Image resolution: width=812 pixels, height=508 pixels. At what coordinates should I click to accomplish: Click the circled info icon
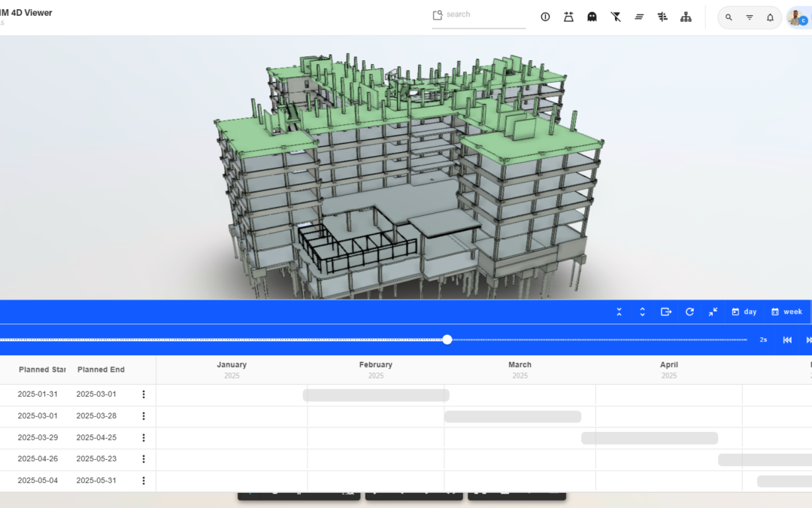point(545,17)
